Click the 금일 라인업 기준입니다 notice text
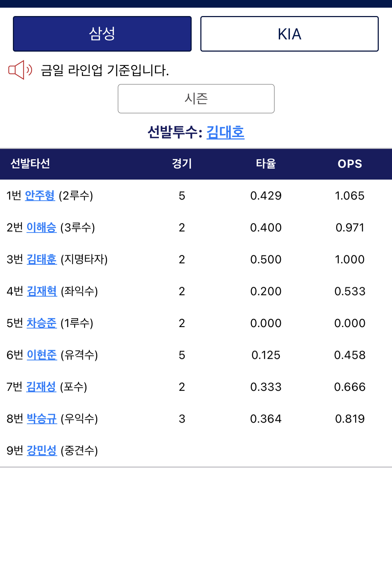Screen dimensions: 392x575 (x=105, y=70)
